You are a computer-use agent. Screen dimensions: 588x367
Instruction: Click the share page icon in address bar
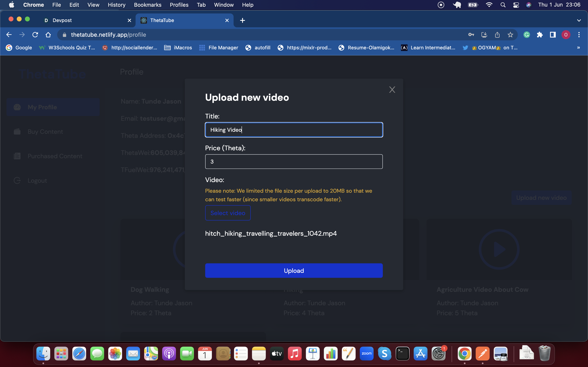point(497,35)
